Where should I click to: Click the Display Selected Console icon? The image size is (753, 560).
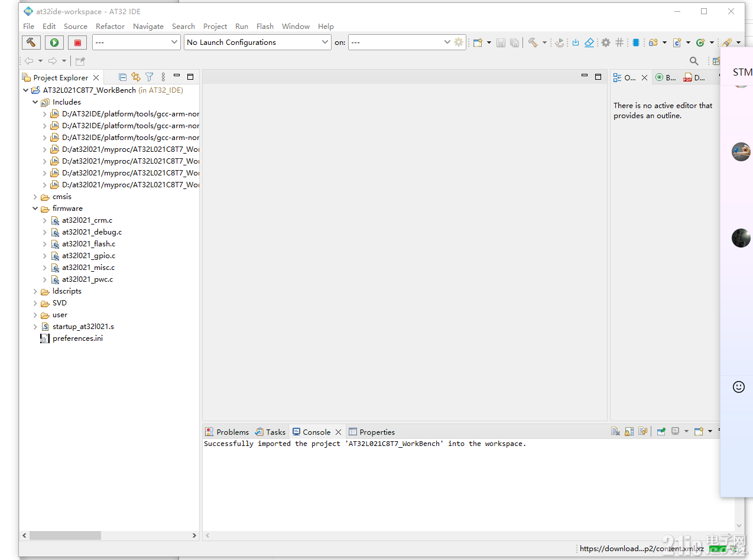tap(675, 431)
